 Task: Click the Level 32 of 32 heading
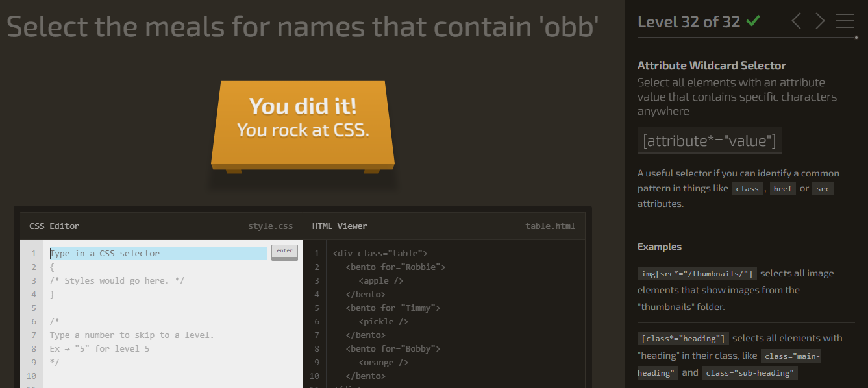[689, 21]
